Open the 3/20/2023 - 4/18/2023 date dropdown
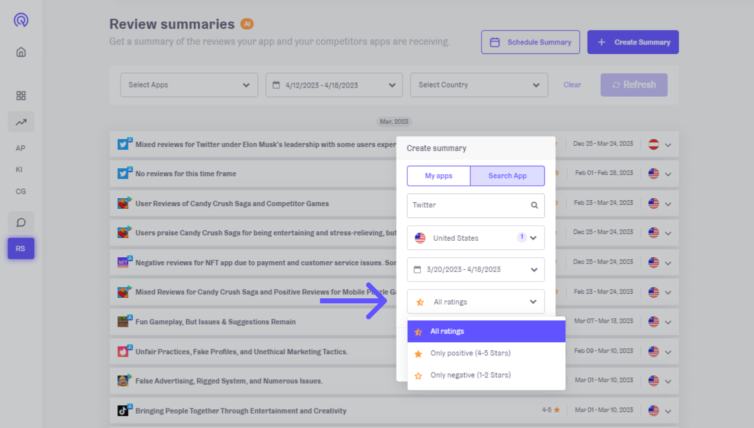Viewport: 754px width, 428px height. click(476, 269)
